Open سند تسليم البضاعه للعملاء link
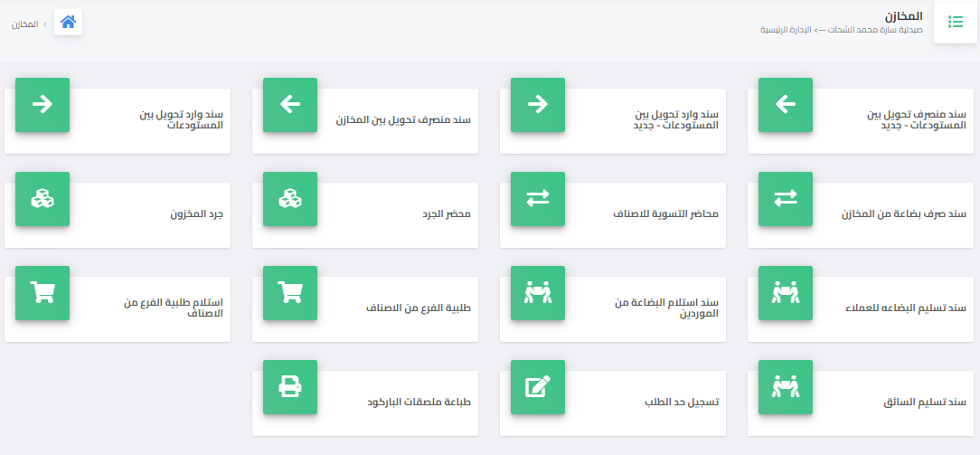Screen dimensions: 980x455 coord(912,308)
